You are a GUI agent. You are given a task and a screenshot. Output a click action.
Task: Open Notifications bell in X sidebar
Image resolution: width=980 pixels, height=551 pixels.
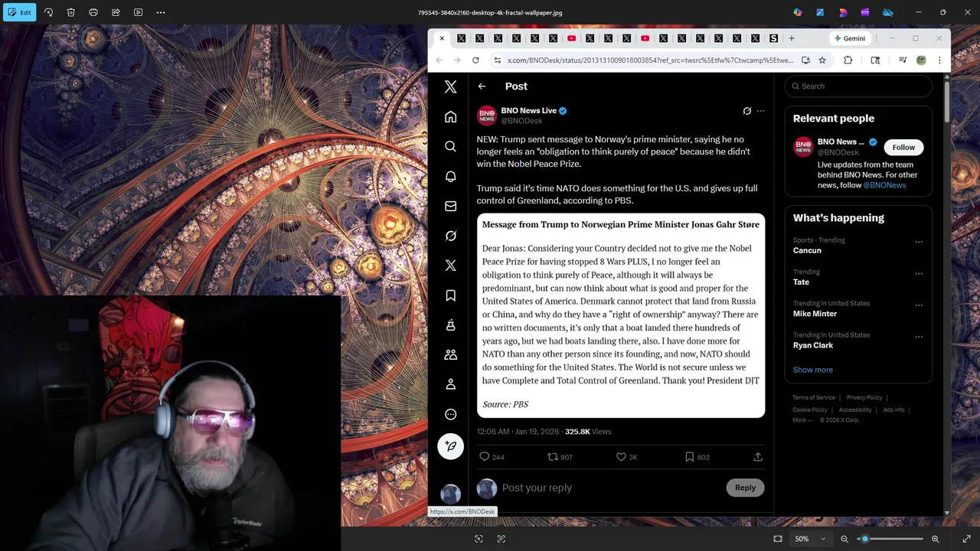450,177
